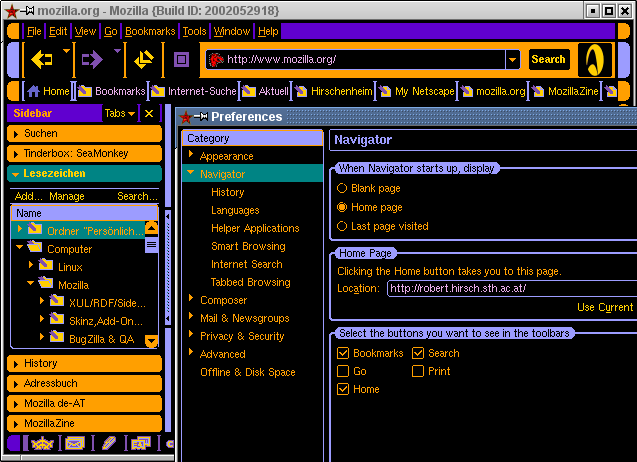
Task: Stop loading with the square stop icon
Action: tap(181, 60)
